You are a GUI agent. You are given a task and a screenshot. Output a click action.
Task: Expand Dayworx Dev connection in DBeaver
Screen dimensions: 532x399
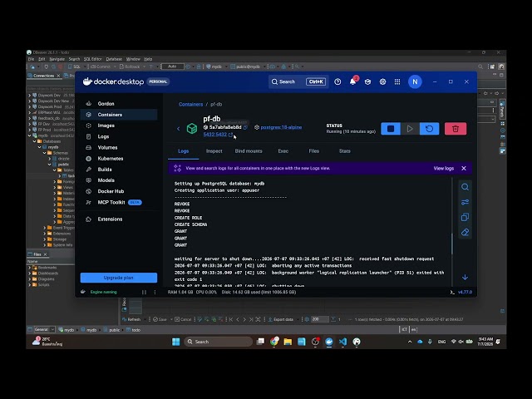30,96
